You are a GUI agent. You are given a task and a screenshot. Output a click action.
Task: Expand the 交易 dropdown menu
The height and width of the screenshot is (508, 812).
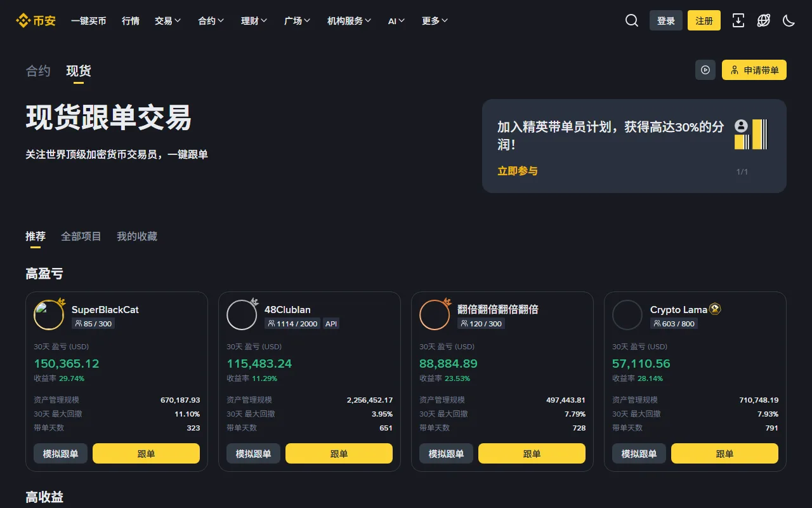(x=168, y=21)
